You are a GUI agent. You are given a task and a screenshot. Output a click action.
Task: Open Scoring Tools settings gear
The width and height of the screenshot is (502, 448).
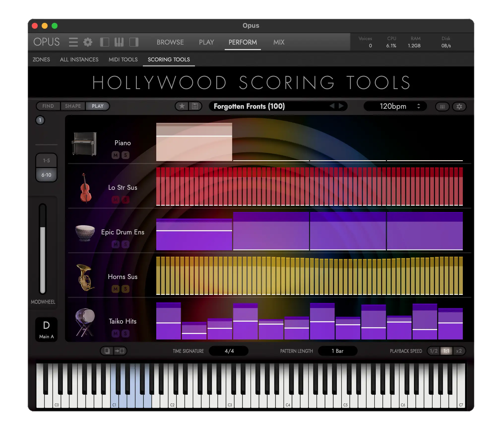(459, 107)
